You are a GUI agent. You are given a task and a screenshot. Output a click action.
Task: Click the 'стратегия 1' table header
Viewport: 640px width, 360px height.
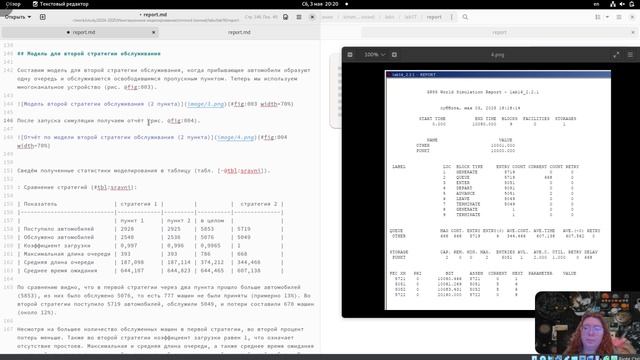pyautogui.click(x=139, y=204)
